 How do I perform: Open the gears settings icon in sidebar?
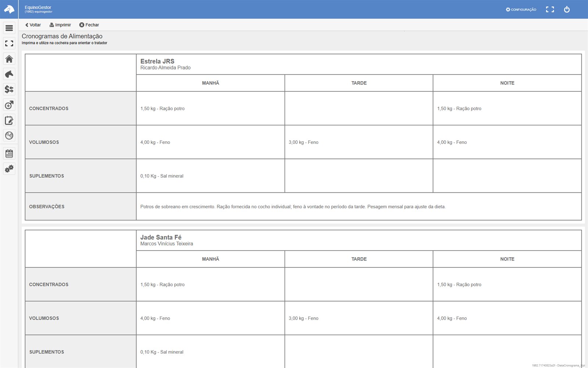coord(9,169)
